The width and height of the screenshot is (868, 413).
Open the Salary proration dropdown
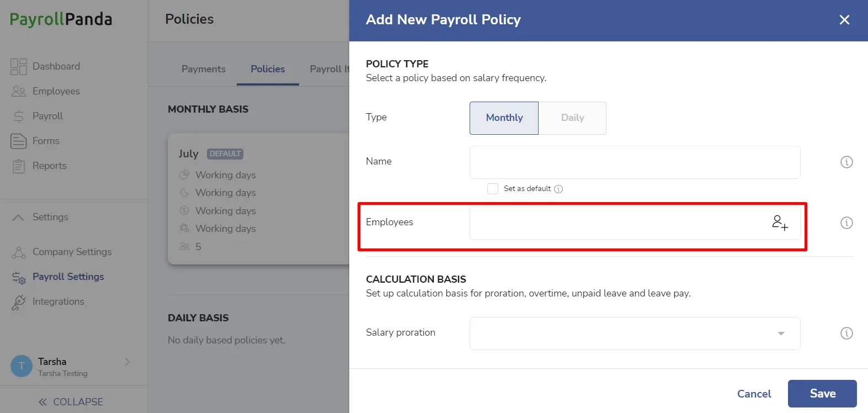tap(635, 333)
